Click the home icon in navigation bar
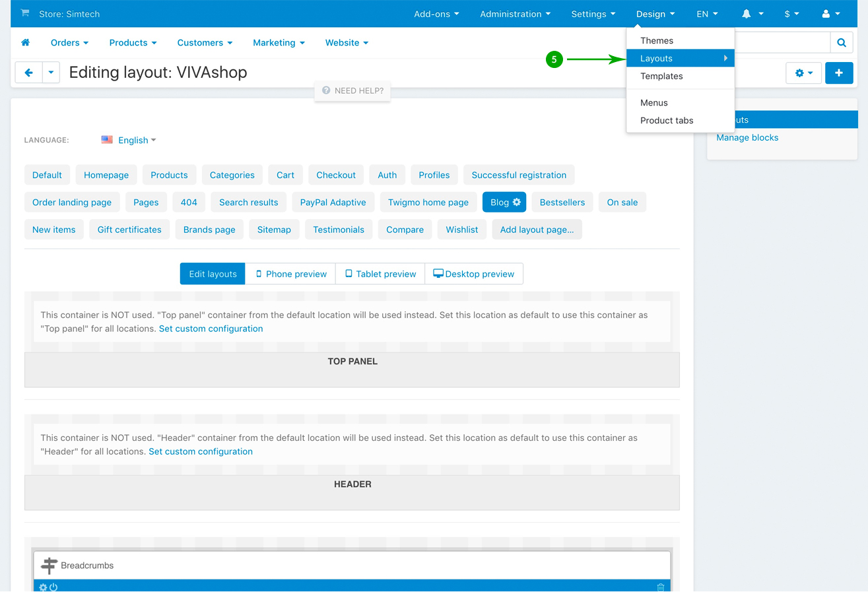Image resolution: width=868 pixels, height=592 pixels. (x=25, y=43)
